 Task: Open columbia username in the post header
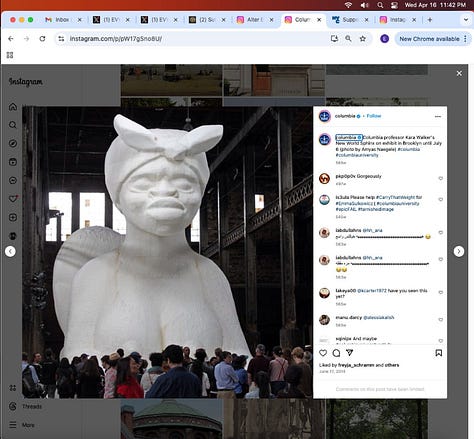click(345, 116)
